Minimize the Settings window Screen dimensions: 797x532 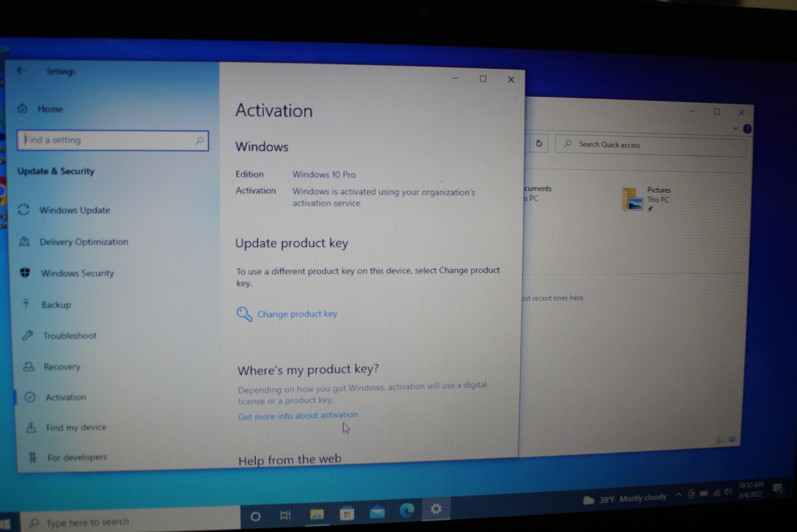(454, 78)
